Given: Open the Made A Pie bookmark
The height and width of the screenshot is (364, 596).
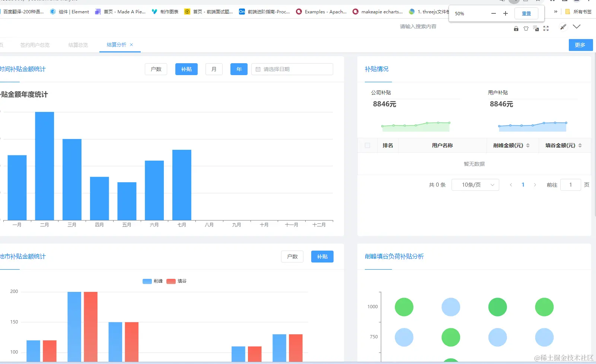Looking at the screenshot, I should pyautogui.click(x=120, y=12).
